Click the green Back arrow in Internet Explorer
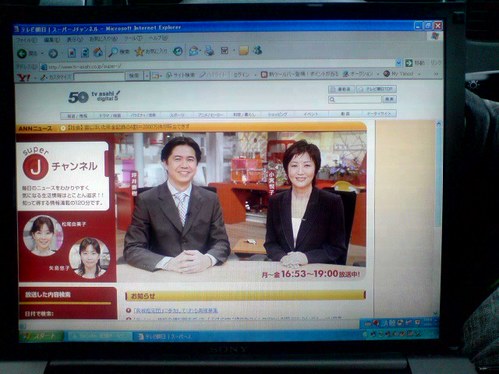 [x=23, y=53]
